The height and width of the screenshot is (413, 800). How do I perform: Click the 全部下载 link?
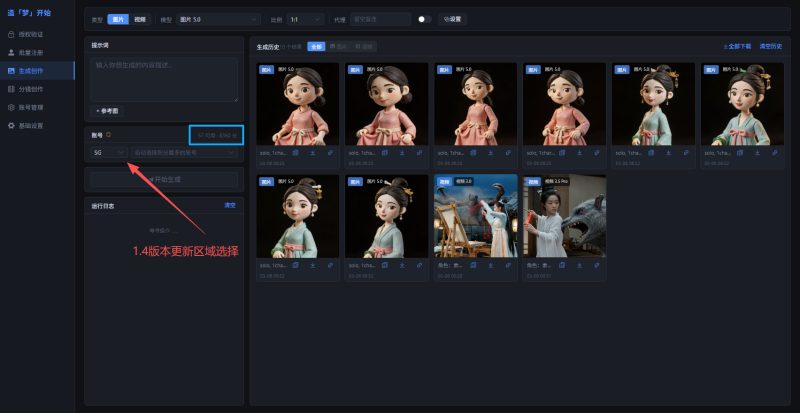(737, 46)
